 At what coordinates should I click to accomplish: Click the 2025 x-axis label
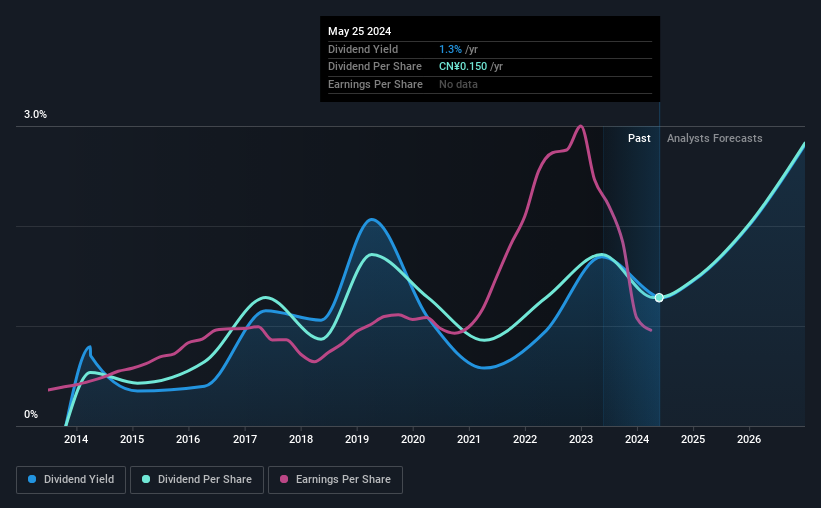click(x=693, y=439)
